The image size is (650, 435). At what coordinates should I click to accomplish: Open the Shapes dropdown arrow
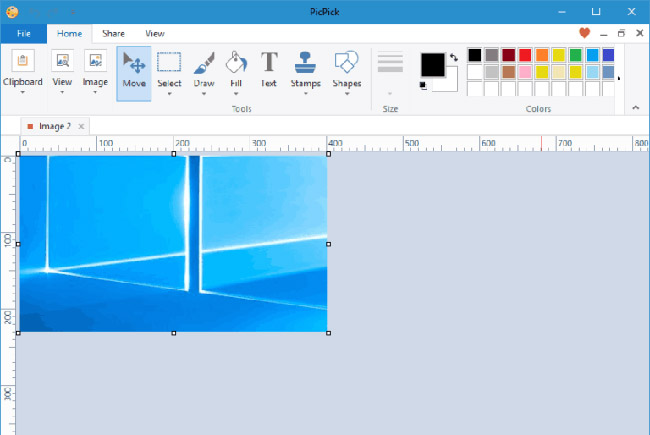point(347,94)
